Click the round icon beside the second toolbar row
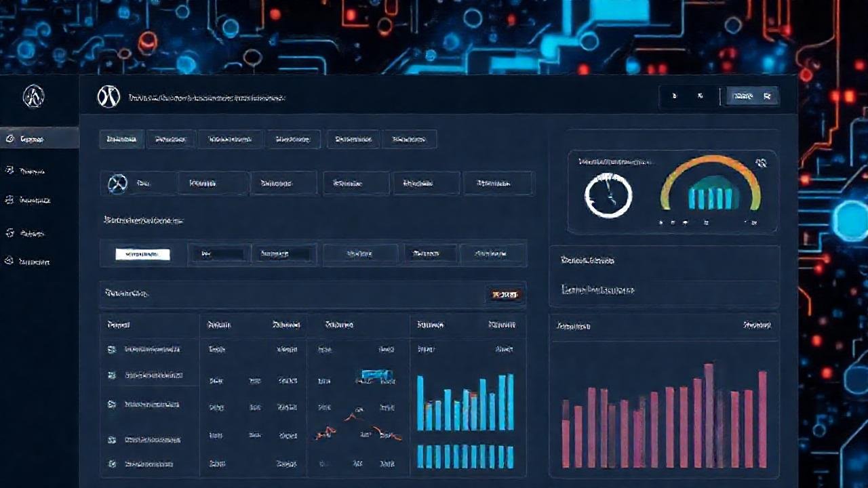868x488 pixels. point(117,183)
